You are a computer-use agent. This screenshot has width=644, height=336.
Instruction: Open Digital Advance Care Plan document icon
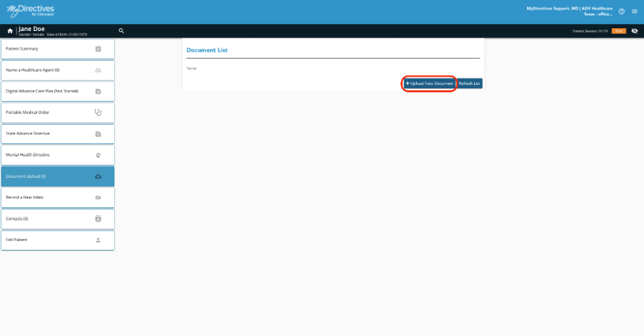(98, 92)
